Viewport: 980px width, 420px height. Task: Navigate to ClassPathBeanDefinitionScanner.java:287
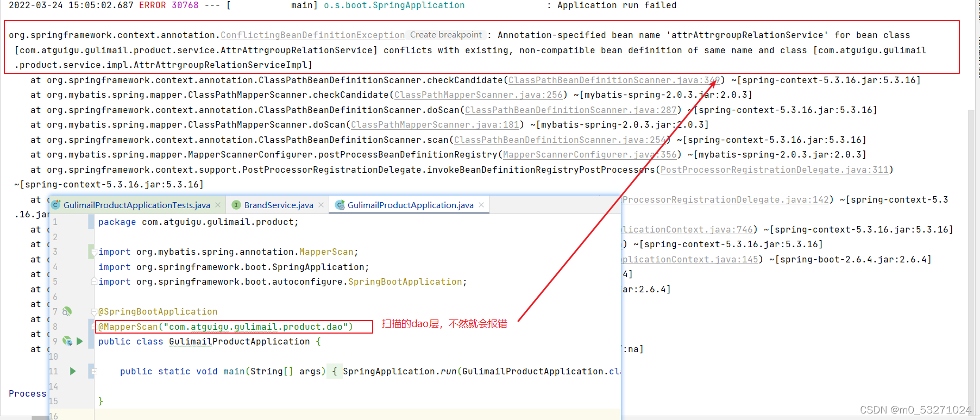570,110
